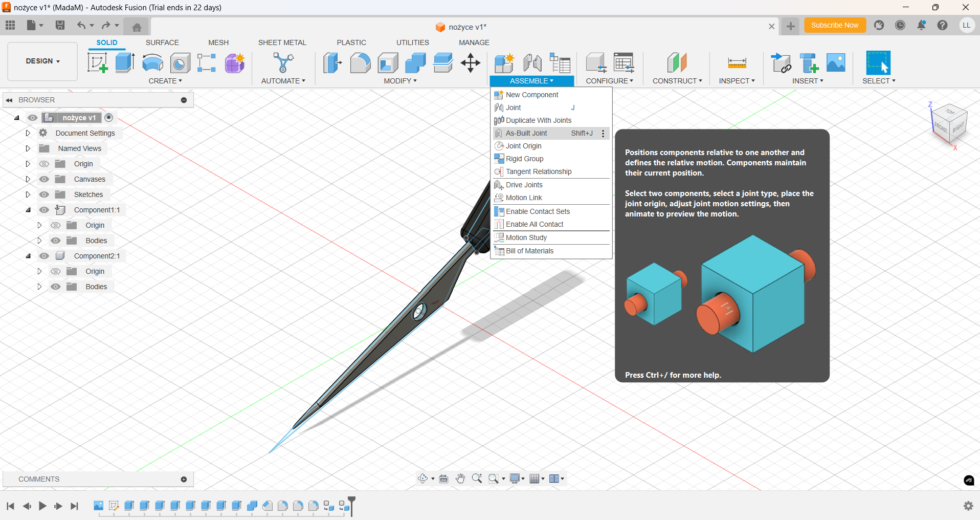Open the Display Settings icon
Screen dimensions: 980x520
[x=515, y=479]
